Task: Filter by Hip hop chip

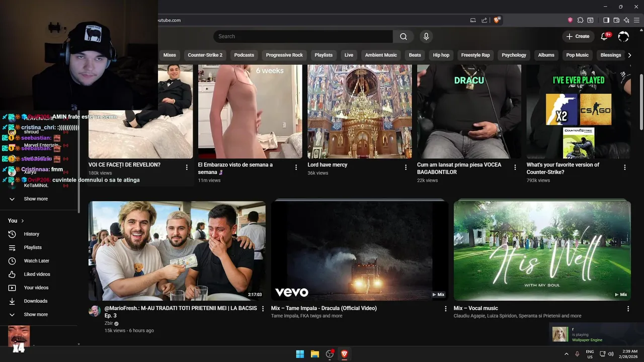Action: point(441,55)
